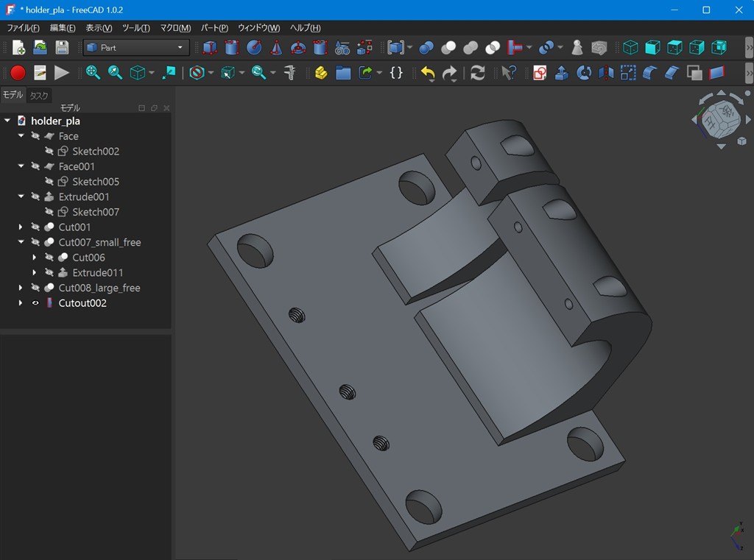Expand the Cut008_large_free tree node
Screen dimensions: 754x560
tap(21, 288)
